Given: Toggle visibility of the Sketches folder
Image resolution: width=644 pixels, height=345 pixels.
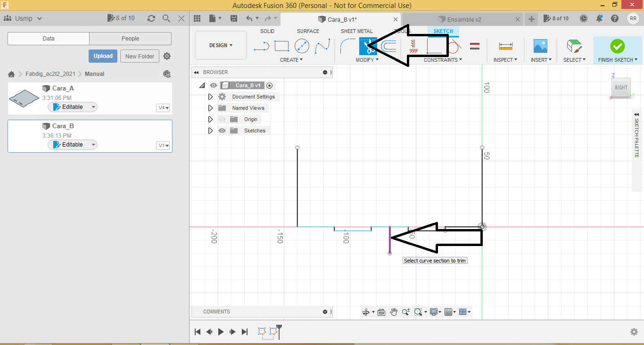Looking at the screenshot, I should pyautogui.click(x=222, y=131).
